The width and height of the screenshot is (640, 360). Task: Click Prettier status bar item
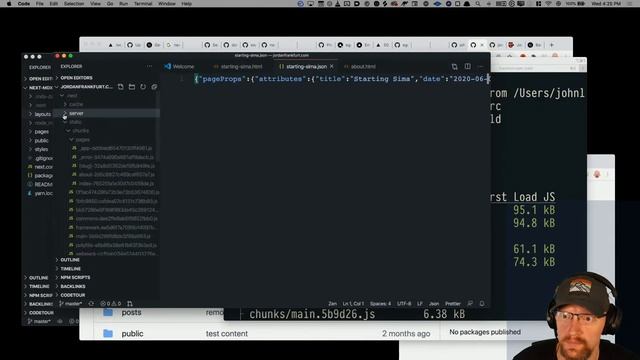pyautogui.click(x=453, y=303)
